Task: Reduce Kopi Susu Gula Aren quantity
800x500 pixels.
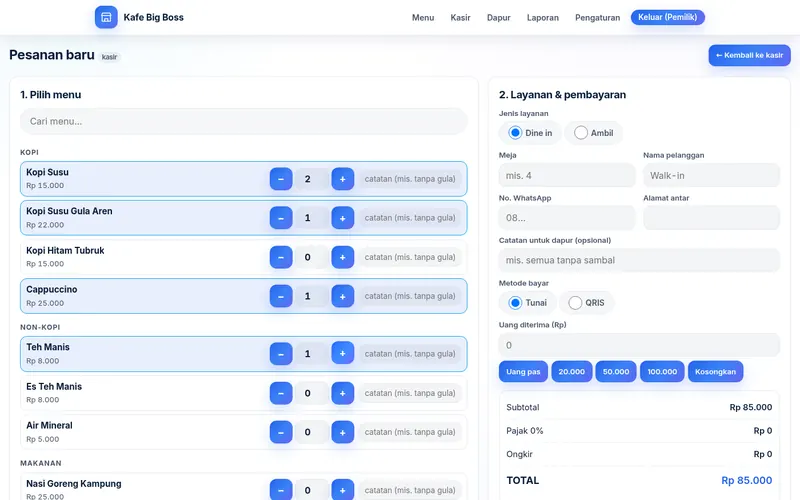Action: click(x=281, y=218)
